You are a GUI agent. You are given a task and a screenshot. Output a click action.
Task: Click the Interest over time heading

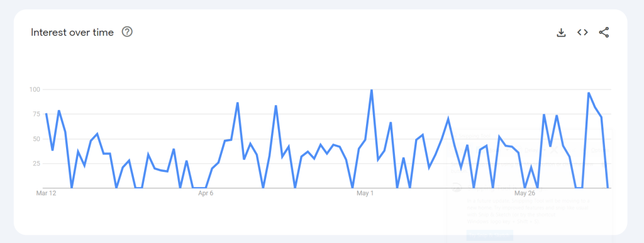[x=72, y=33]
